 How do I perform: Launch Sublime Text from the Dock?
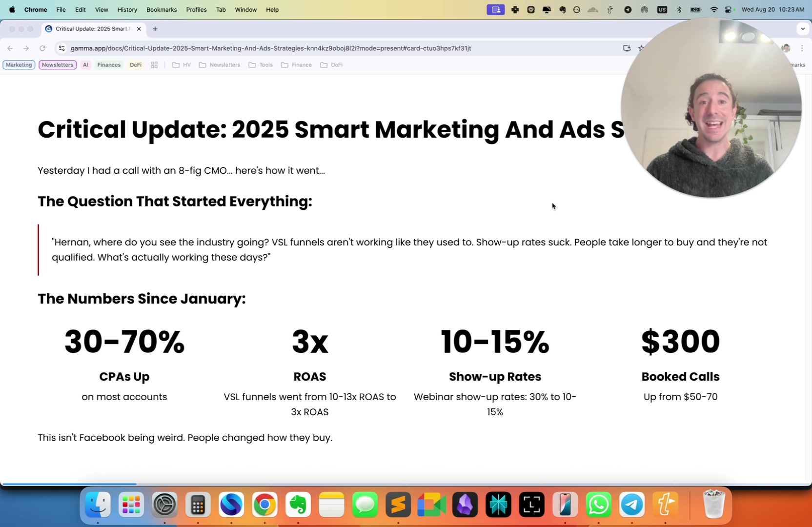point(398,505)
